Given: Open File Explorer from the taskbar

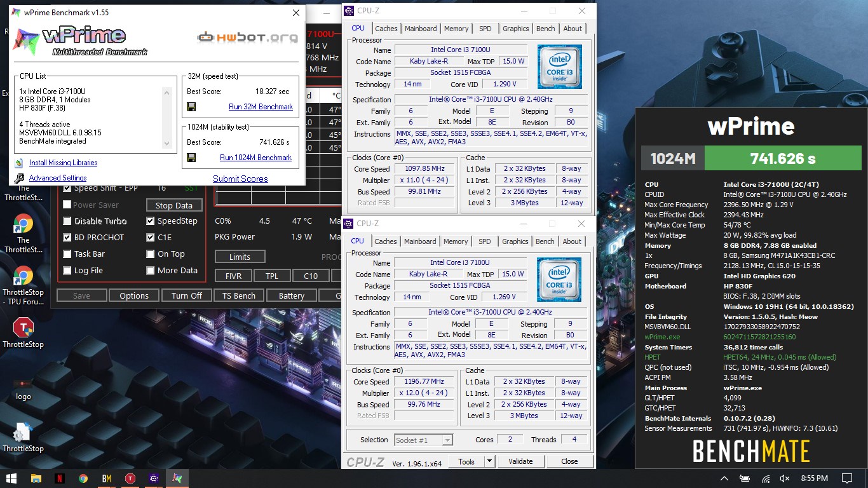Looking at the screenshot, I should click(36, 478).
